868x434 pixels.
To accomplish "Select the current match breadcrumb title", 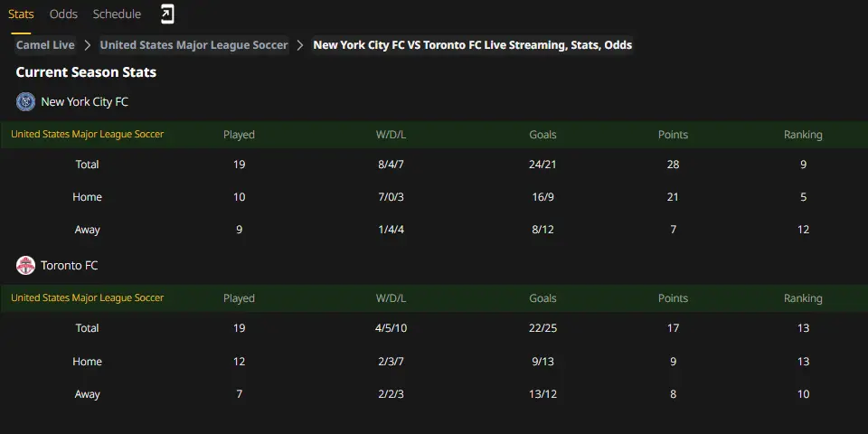I will pyautogui.click(x=473, y=45).
